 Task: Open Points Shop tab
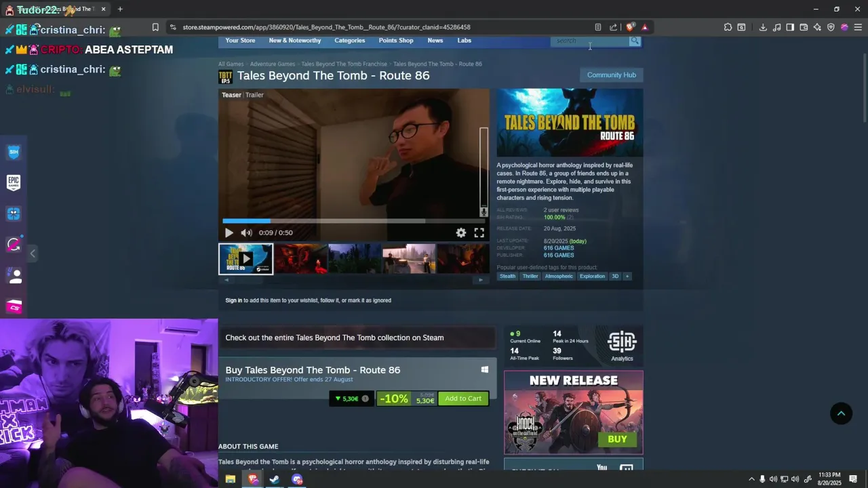click(396, 41)
